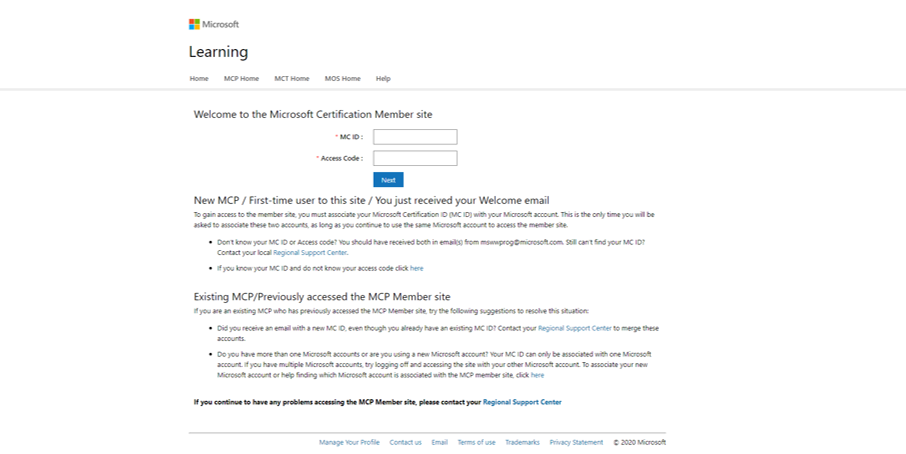Open Regional Support Center link under New MCP
This screenshot has width=906, height=454.
tap(310, 253)
